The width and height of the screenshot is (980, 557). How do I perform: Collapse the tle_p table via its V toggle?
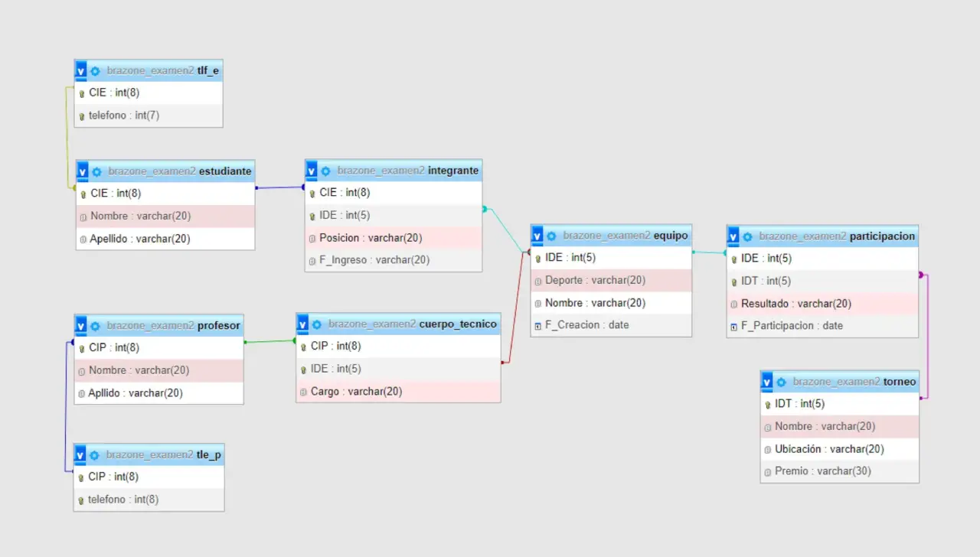pos(80,455)
